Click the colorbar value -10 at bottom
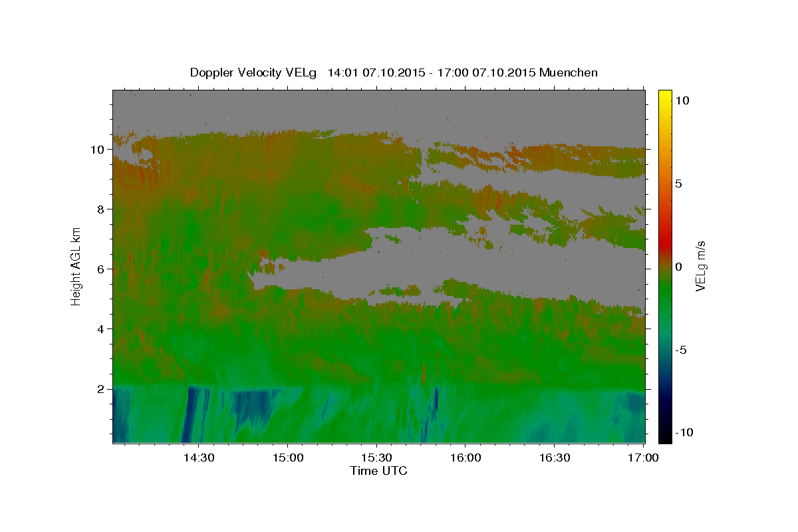798x532 pixels. point(683,432)
